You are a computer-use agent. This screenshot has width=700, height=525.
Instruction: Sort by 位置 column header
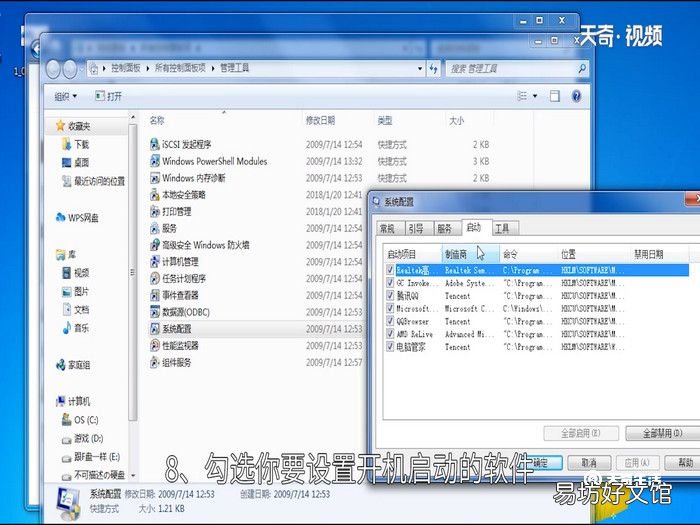click(x=594, y=254)
